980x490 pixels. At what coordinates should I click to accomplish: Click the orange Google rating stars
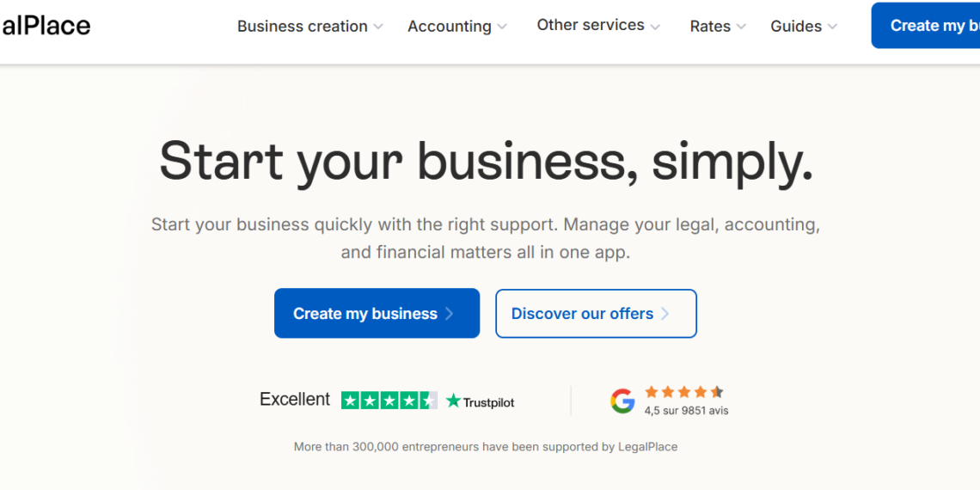click(684, 392)
